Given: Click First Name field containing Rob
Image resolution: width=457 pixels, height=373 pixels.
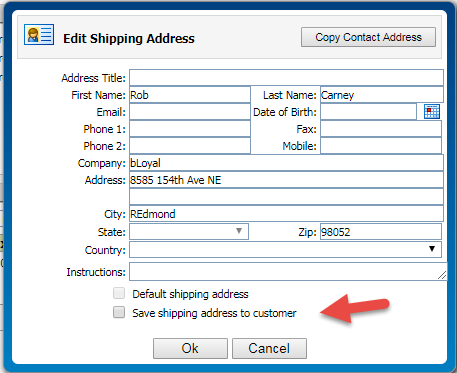Looking at the screenshot, I should (190, 95).
